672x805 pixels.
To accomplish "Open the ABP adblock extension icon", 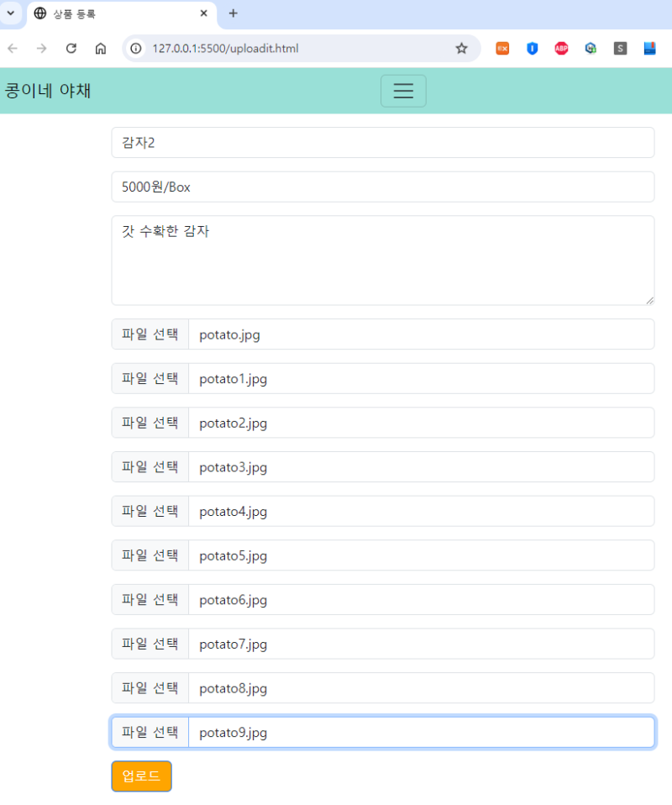I will coord(561,48).
